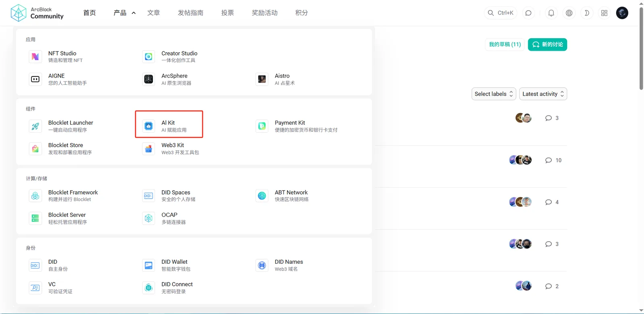Open 我的草稿 (11) drafts
This screenshot has width=644, height=314.
505,45
